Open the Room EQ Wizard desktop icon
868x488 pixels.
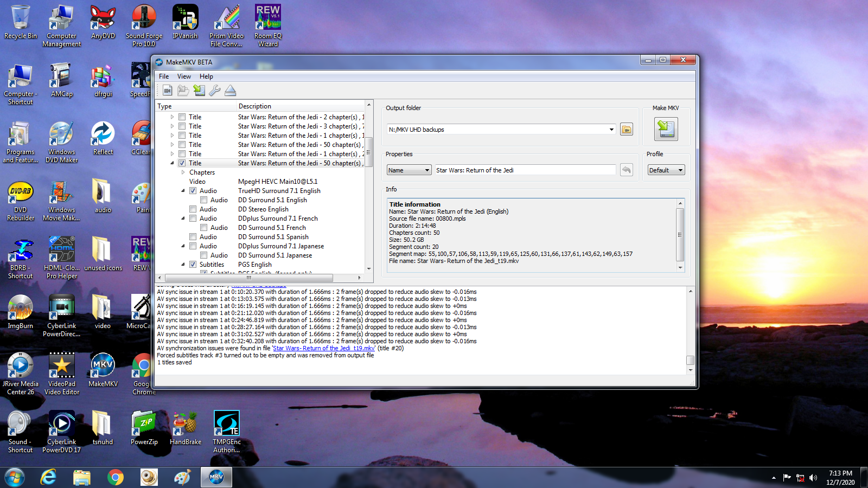pyautogui.click(x=268, y=26)
